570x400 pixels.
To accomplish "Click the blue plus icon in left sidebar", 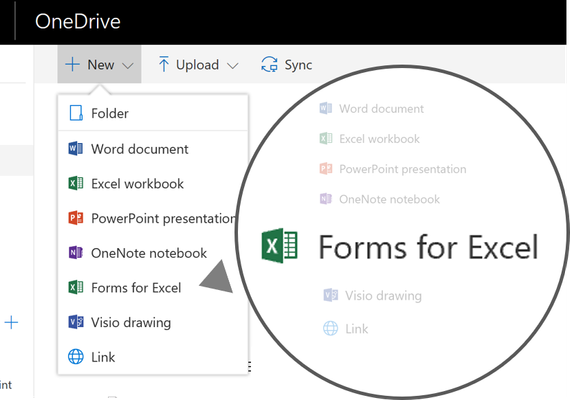I will 11,322.
